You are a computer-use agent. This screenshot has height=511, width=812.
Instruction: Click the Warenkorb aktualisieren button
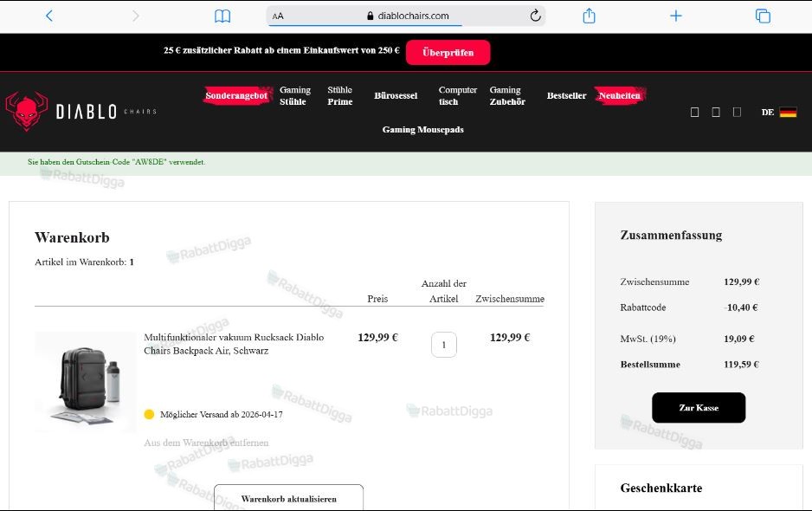click(x=289, y=497)
